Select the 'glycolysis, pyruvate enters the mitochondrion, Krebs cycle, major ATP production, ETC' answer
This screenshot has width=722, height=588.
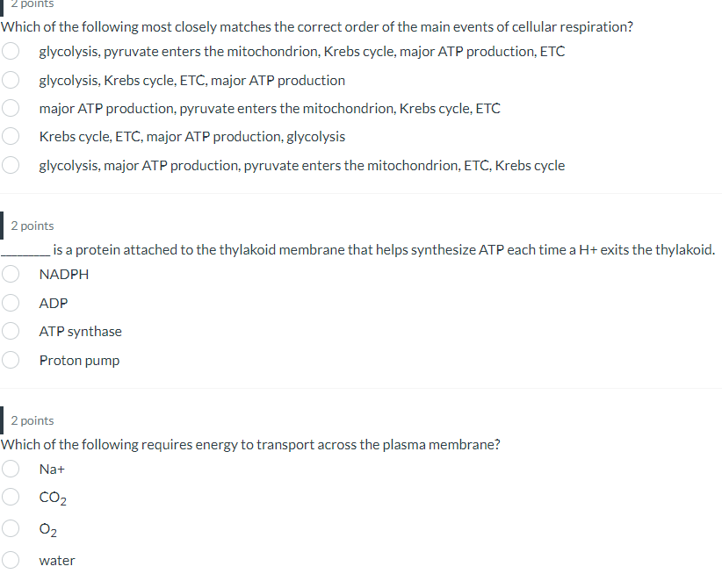coord(10,51)
